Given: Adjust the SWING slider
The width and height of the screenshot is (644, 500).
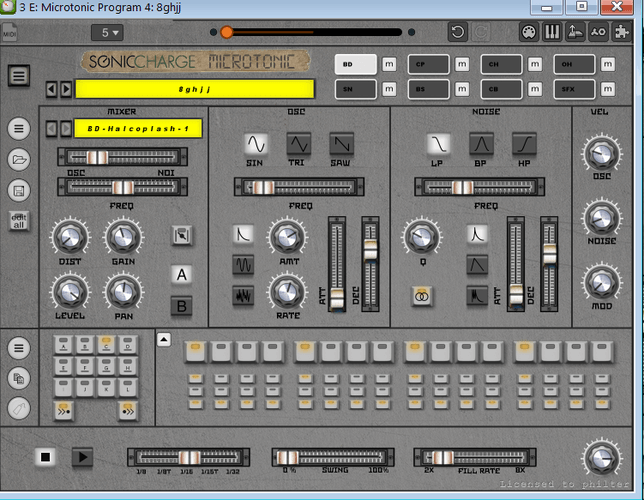Looking at the screenshot, I should click(x=333, y=457).
